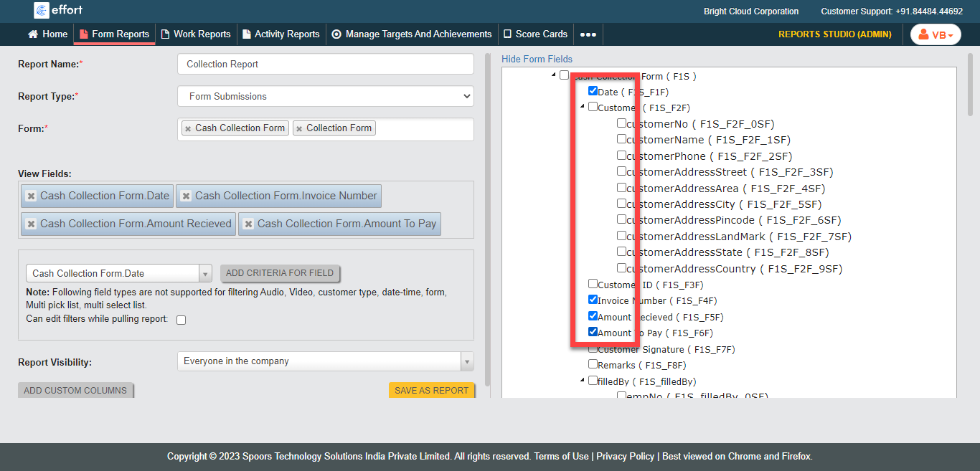
Task: Click the Hide Form Fields link
Action: pos(537,59)
